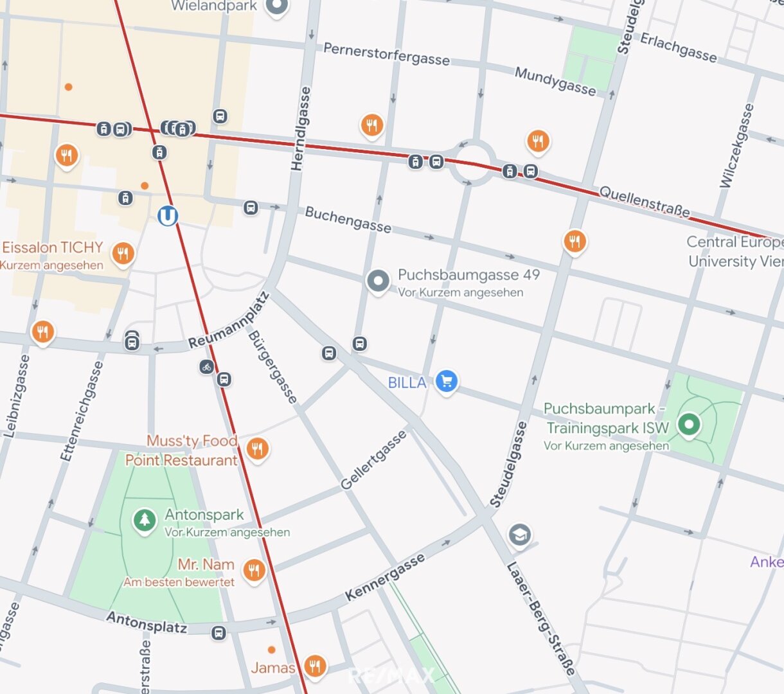Click the Jamas restaurant pin
This screenshot has width=784, height=694.
(314, 666)
